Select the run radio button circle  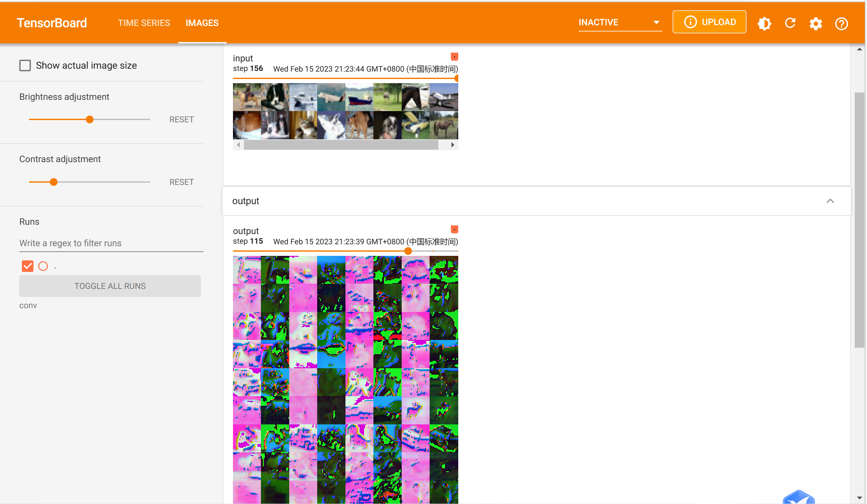click(43, 266)
